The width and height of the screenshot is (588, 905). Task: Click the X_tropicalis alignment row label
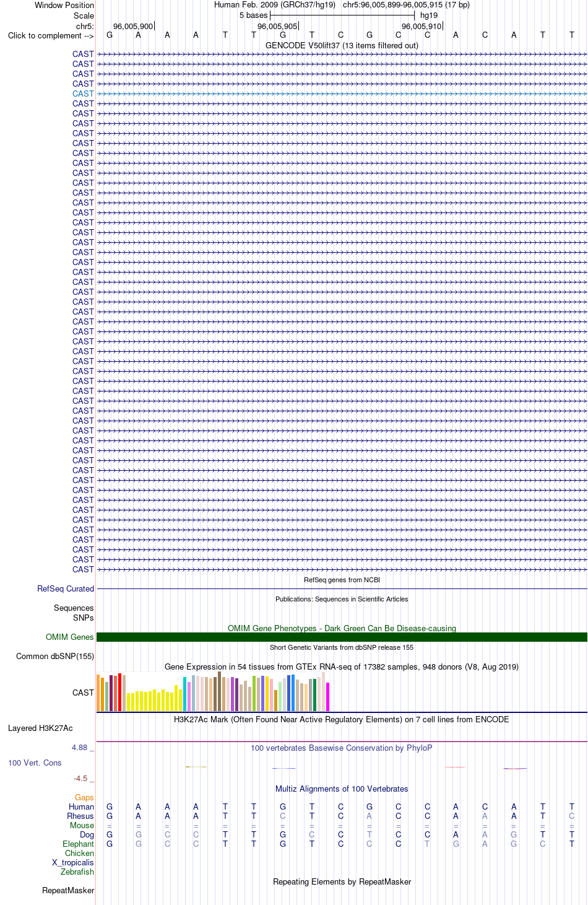[x=73, y=863]
